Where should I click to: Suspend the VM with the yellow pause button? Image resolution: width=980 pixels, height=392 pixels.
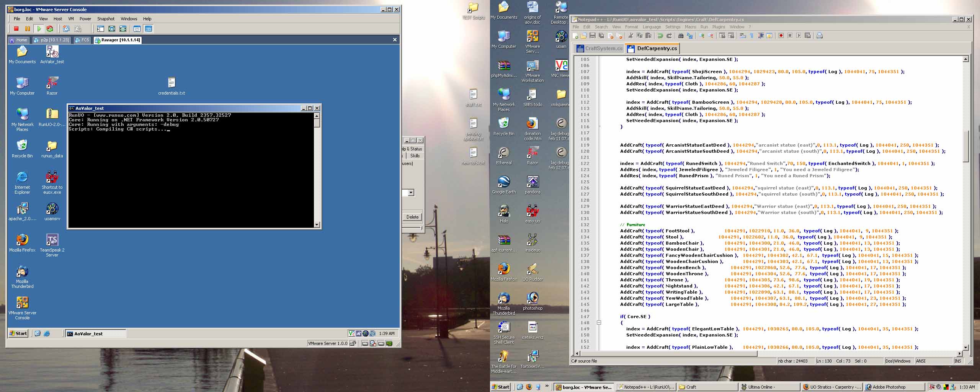28,29
